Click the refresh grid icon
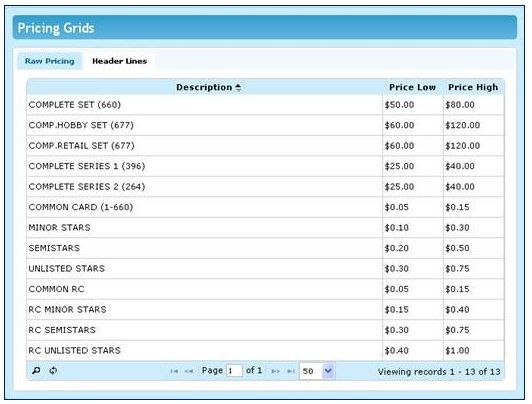Viewport: 532px width, 404px height. pos(53,370)
